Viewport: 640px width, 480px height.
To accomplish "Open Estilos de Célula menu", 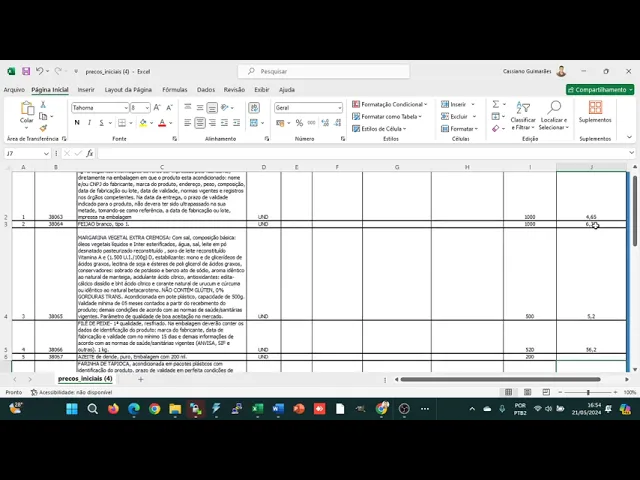I will (379, 129).
